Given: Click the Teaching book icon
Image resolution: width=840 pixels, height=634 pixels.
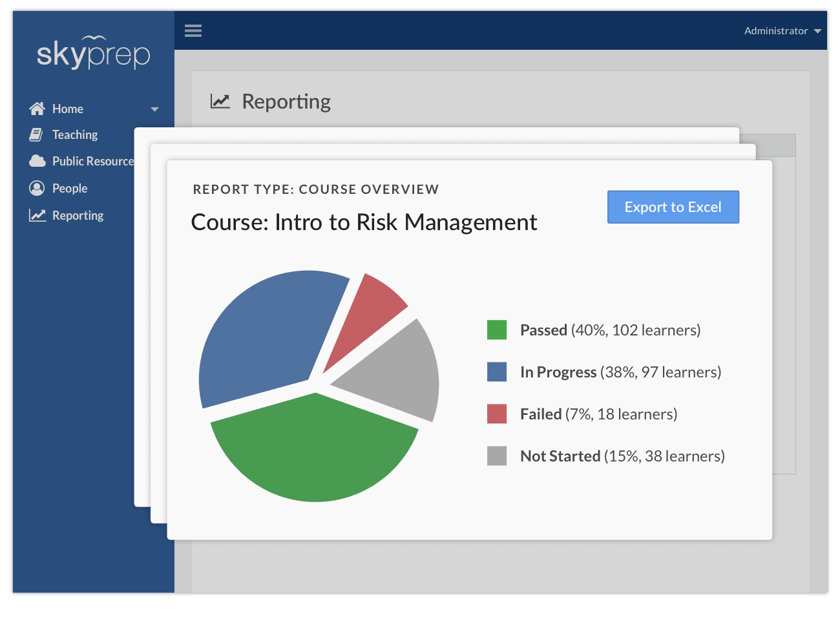Looking at the screenshot, I should tap(37, 134).
